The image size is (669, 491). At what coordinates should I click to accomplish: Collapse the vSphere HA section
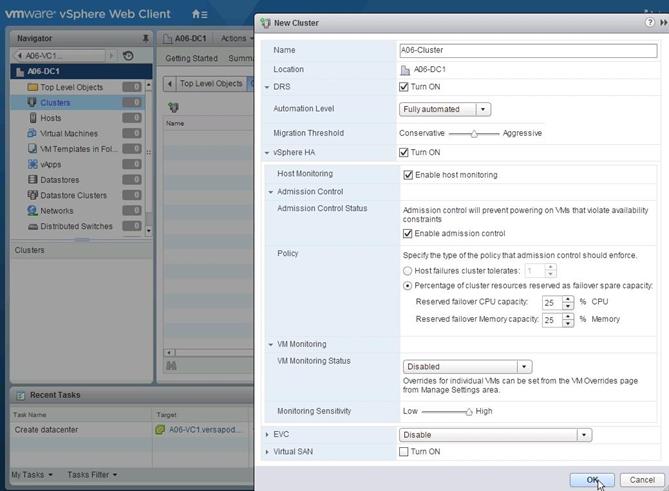pyautogui.click(x=267, y=153)
